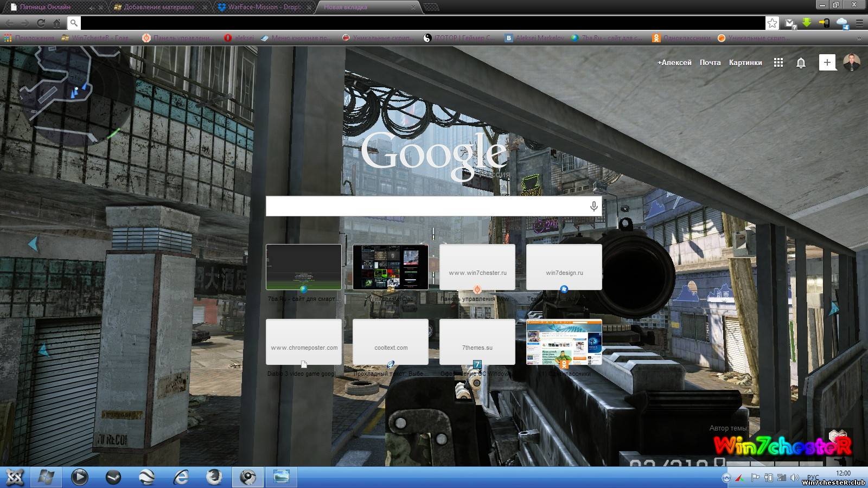The width and height of the screenshot is (868, 488).
Task: Switch to the Chrome taskbar button
Action: pyautogui.click(x=248, y=477)
